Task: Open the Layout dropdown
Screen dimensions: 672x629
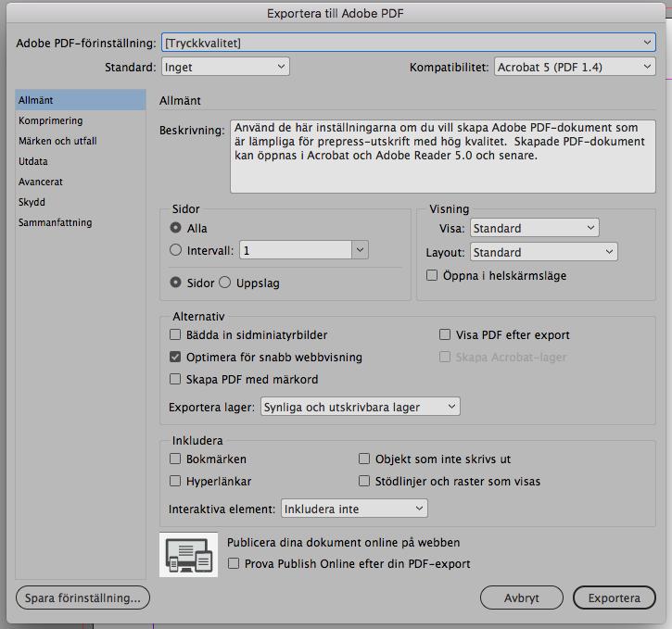Action: point(544,252)
